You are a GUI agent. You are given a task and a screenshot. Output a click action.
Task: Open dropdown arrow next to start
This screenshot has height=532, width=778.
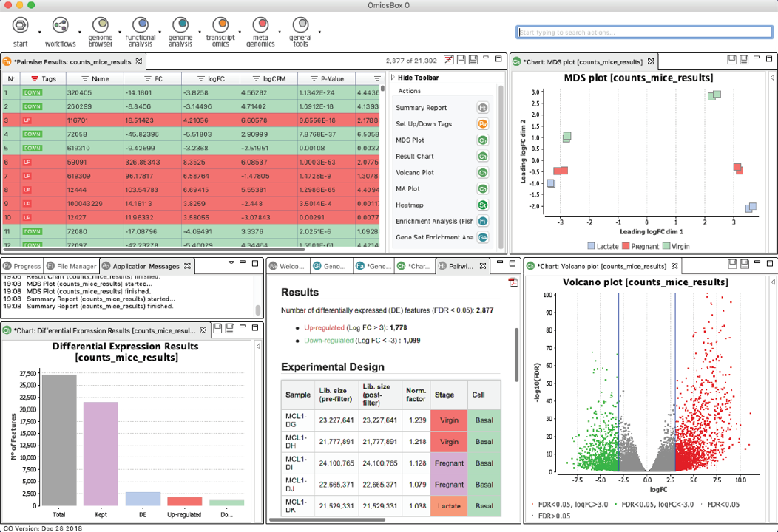coord(40,32)
